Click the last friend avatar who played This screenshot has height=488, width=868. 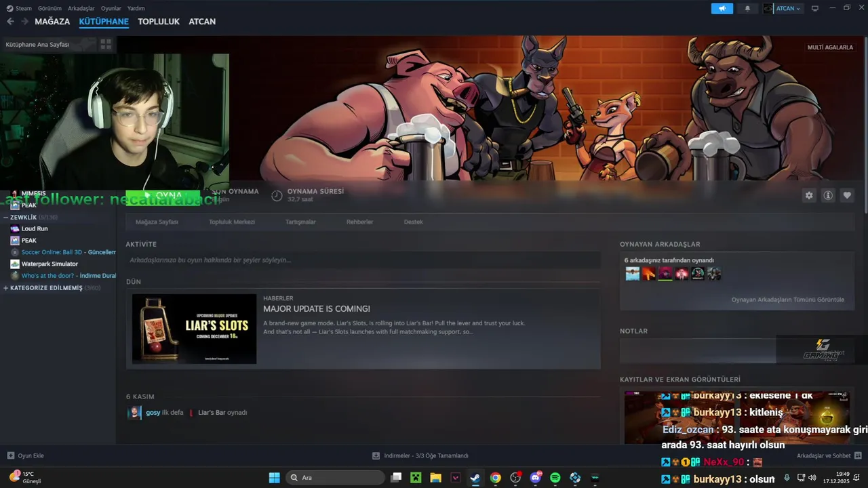(714, 274)
